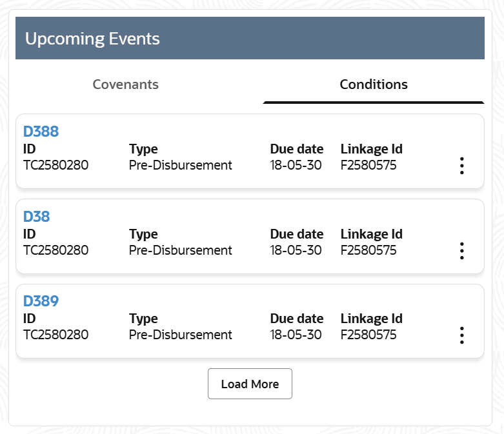The height and width of the screenshot is (434, 504).
Task: Select the Conditions tab
Action: [x=374, y=84]
